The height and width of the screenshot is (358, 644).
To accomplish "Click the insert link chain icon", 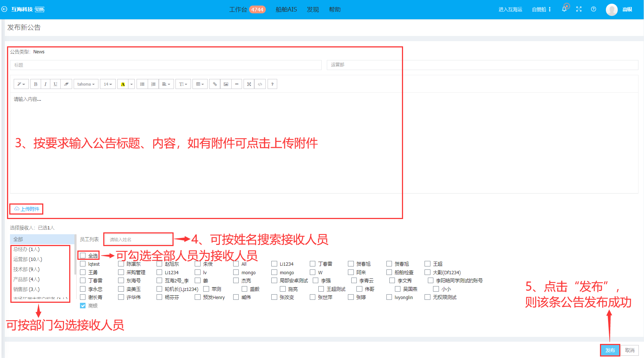I will point(215,84).
